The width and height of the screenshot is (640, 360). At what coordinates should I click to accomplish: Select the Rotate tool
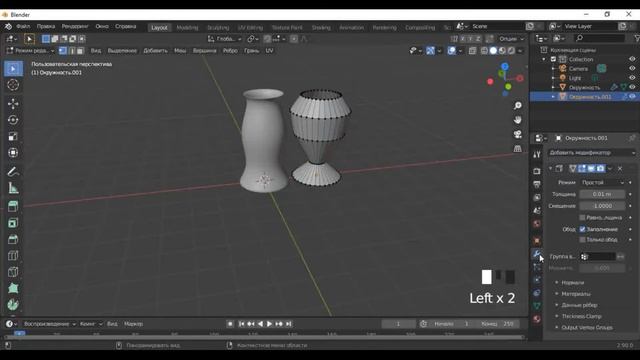(13, 120)
